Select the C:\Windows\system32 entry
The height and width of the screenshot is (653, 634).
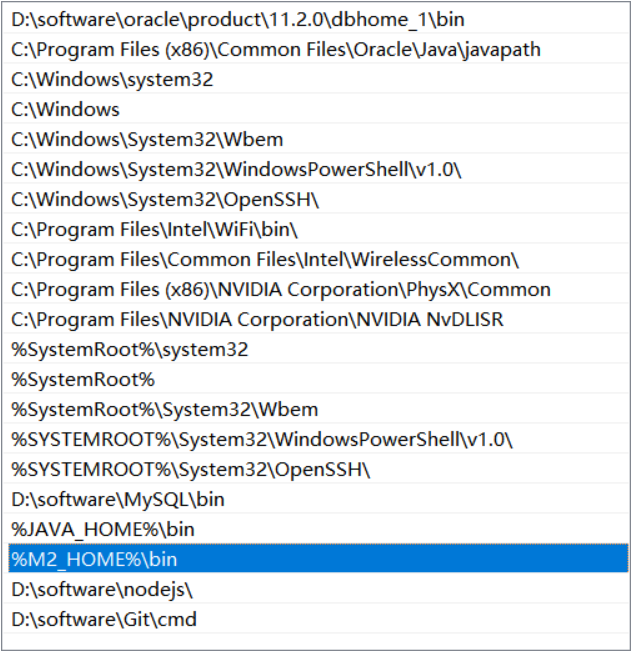coord(317,80)
